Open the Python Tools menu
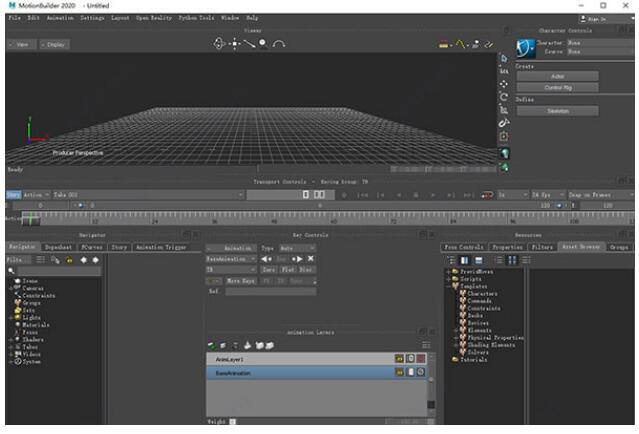The height and width of the screenshot is (434, 639). (196, 18)
